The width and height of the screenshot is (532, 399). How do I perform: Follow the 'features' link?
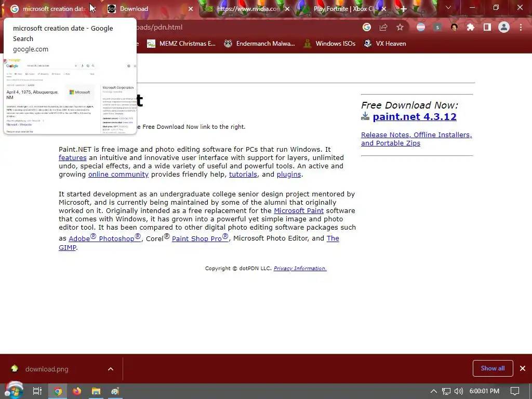73,158
